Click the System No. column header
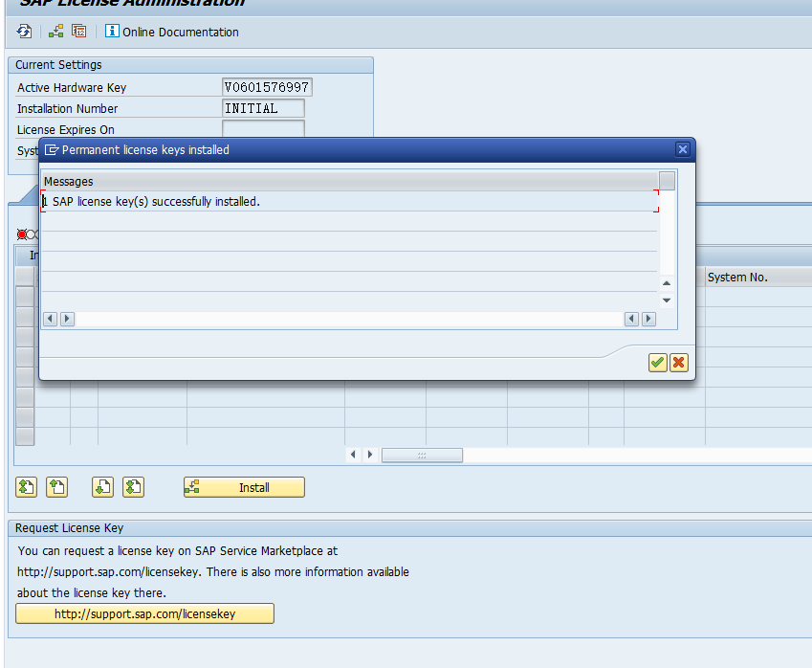Viewport: 812px width, 668px height. click(x=758, y=278)
